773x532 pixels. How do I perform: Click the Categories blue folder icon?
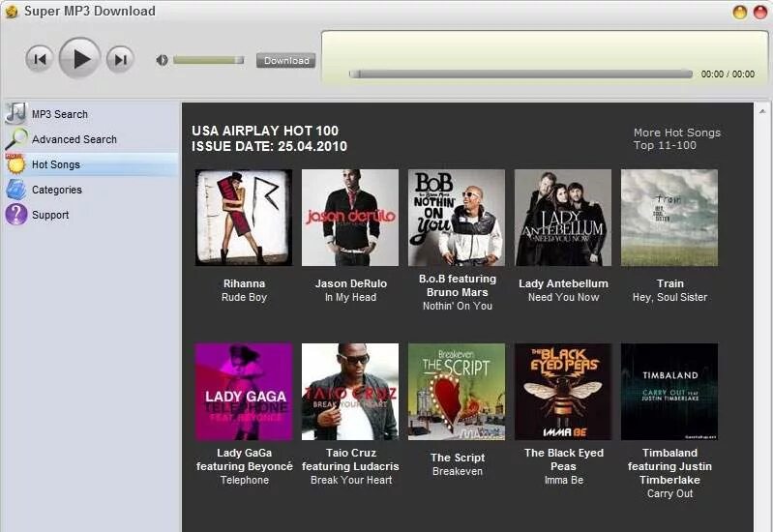coord(15,190)
